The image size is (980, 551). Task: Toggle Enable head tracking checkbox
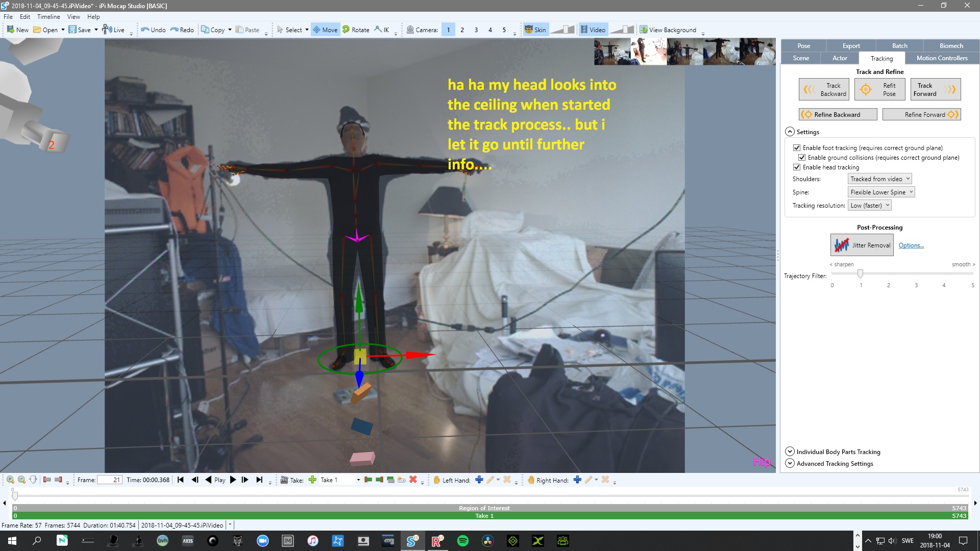[796, 167]
